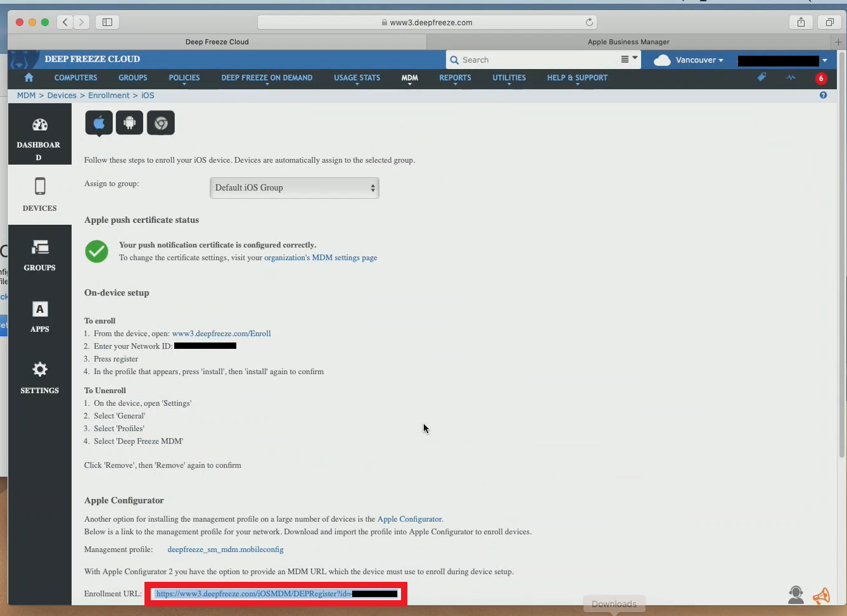Click the DEPRegister enrollment URL link
The height and width of the screenshot is (616, 847).
[x=277, y=594]
